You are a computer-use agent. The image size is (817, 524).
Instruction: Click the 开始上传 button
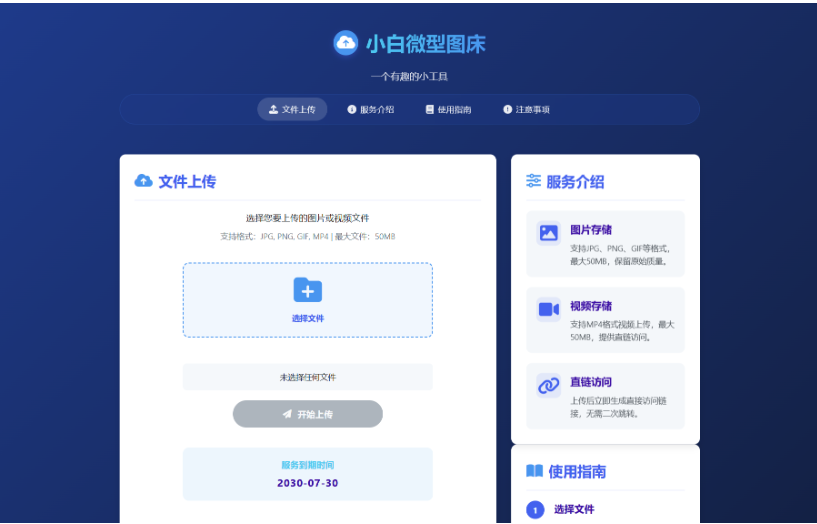click(307, 414)
